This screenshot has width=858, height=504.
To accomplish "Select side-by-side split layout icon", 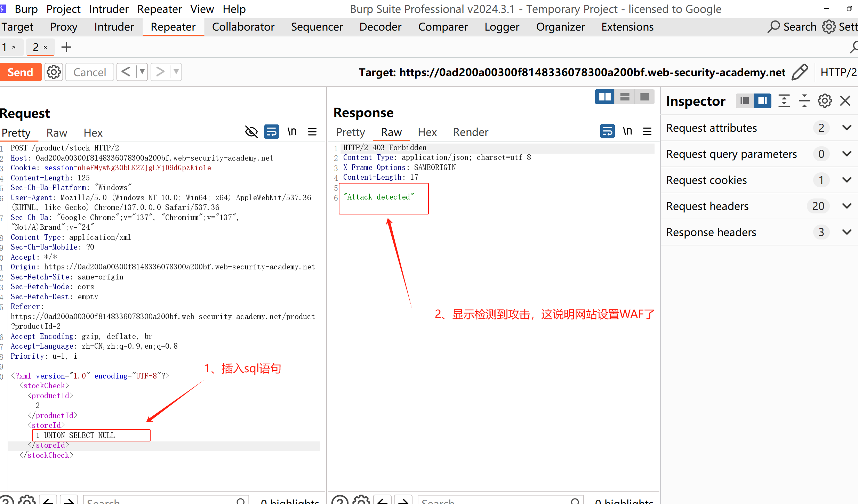I will [x=604, y=97].
